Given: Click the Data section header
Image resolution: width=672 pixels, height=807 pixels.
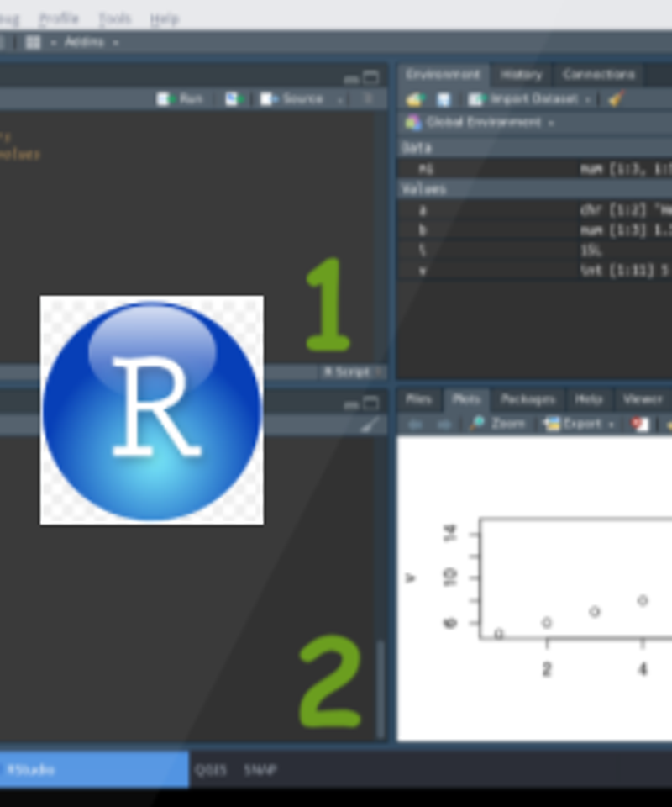Looking at the screenshot, I should (x=535, y=148).
